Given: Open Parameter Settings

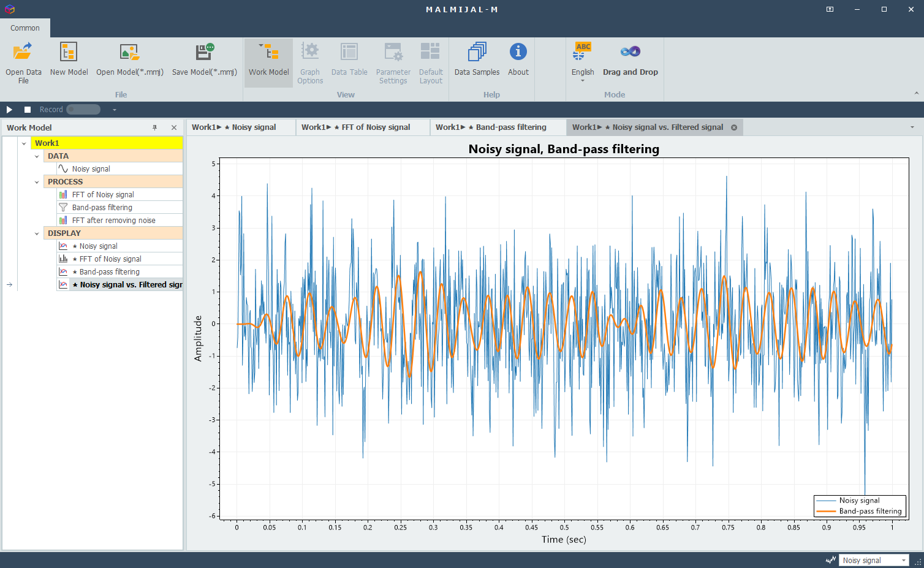Looking at the screenshot, I should [393, 62].
